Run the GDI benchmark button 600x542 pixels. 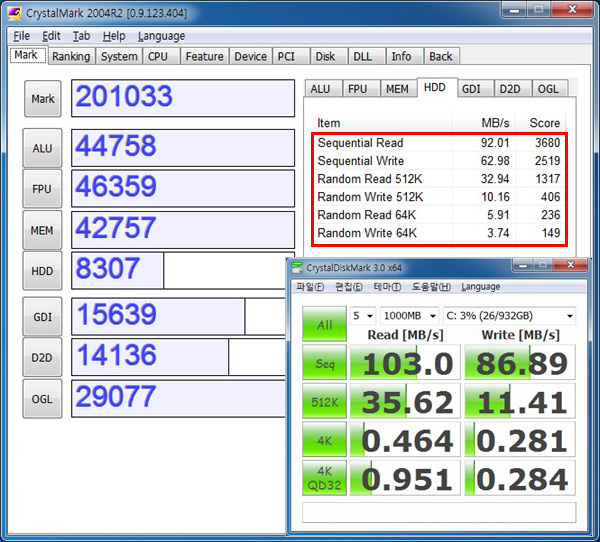[x=42, y=317]
